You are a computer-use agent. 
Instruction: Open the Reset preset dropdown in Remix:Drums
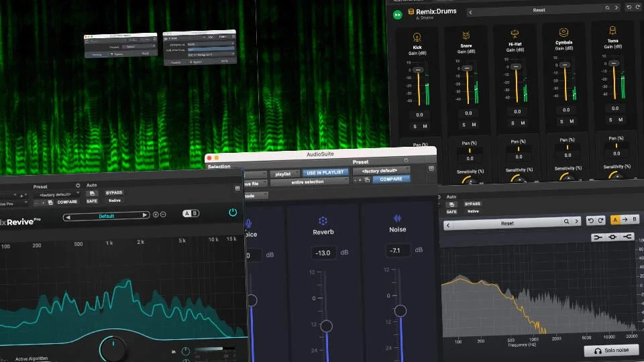[539, 10]
